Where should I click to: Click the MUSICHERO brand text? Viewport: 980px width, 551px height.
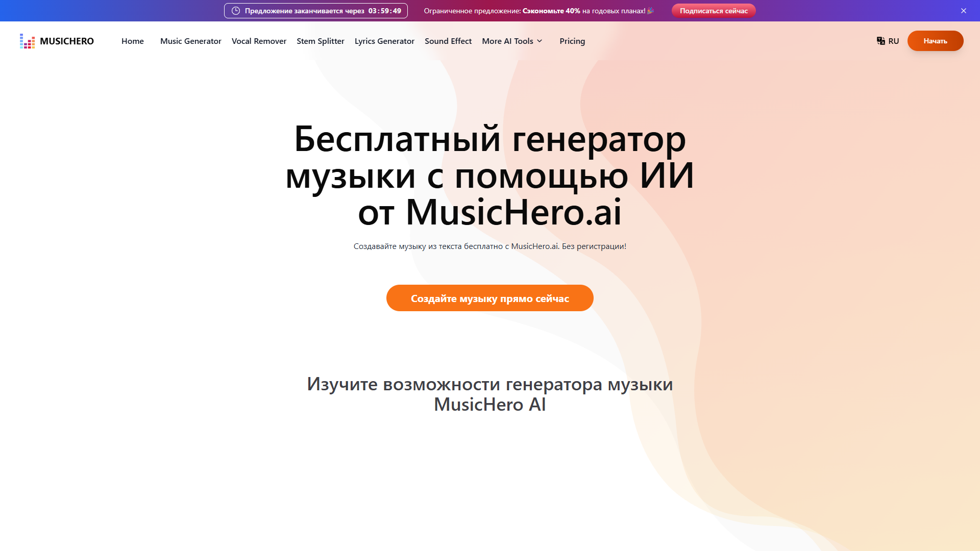pos(67,41)
